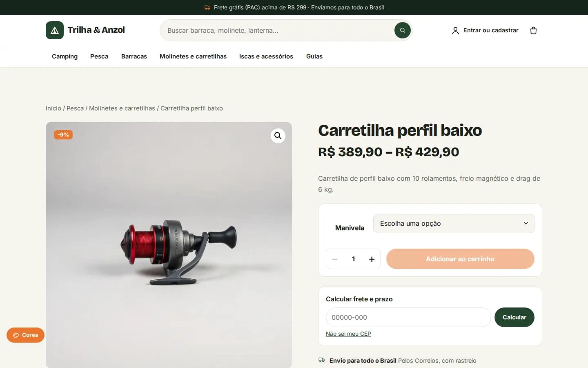Image resolution: width=588 pixels, height=368 pixels.
Task: Open the shopping bag cart icon
Action: [x=533, y=31]
